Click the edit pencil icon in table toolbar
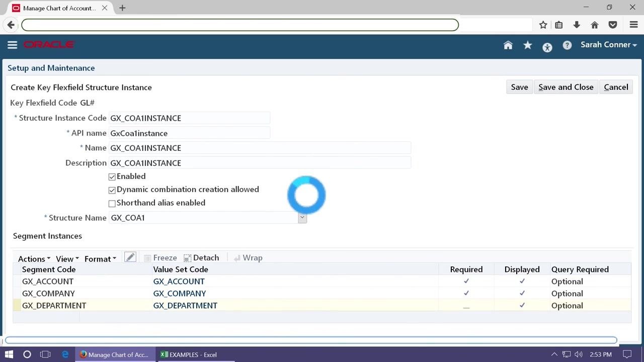644x362 pixels. click(x=130, y=257)
